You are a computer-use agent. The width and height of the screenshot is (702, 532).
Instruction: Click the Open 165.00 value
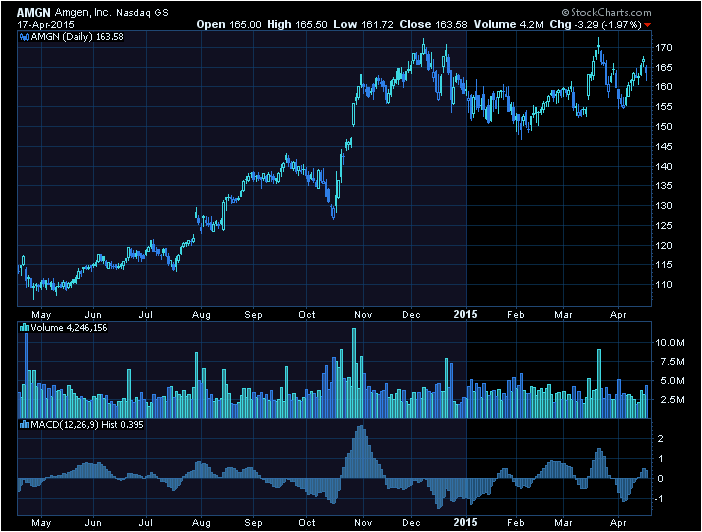click(229, 25)
